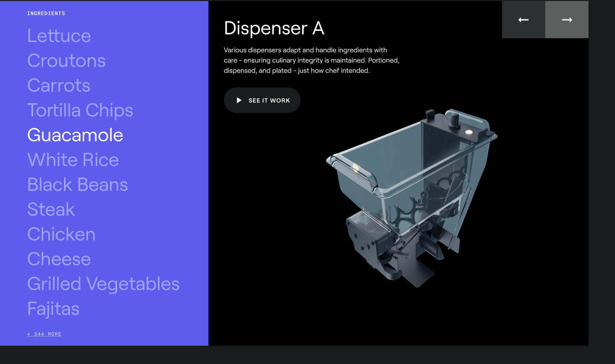Click the play triangle inside SEE IT WORK

pos(239,100)
